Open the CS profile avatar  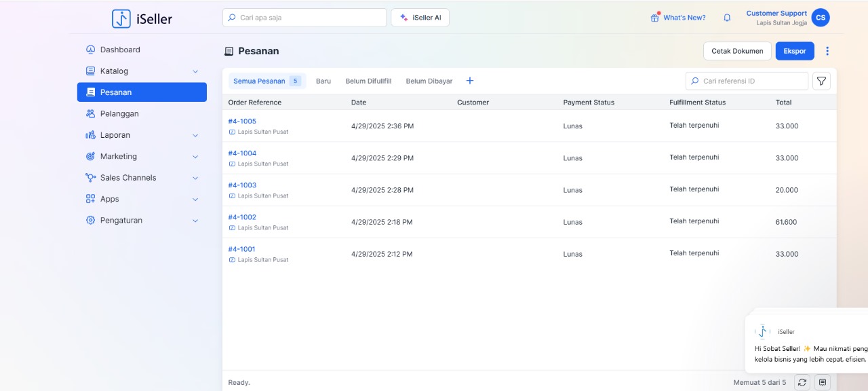[821, 18]
